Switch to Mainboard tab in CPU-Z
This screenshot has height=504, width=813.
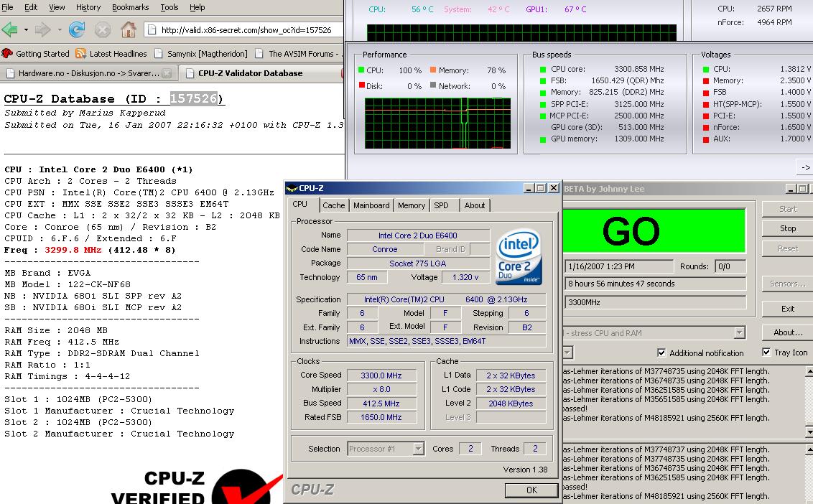(371, 205)
